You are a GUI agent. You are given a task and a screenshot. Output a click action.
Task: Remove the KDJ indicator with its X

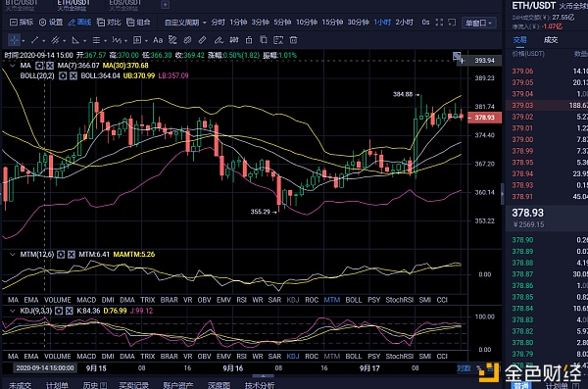(x=69, y=311)
